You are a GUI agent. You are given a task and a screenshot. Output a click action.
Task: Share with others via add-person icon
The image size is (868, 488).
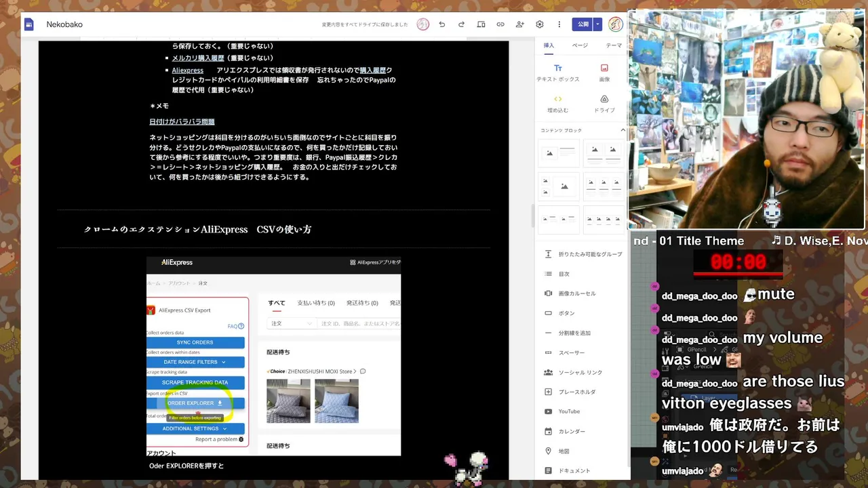519,24
